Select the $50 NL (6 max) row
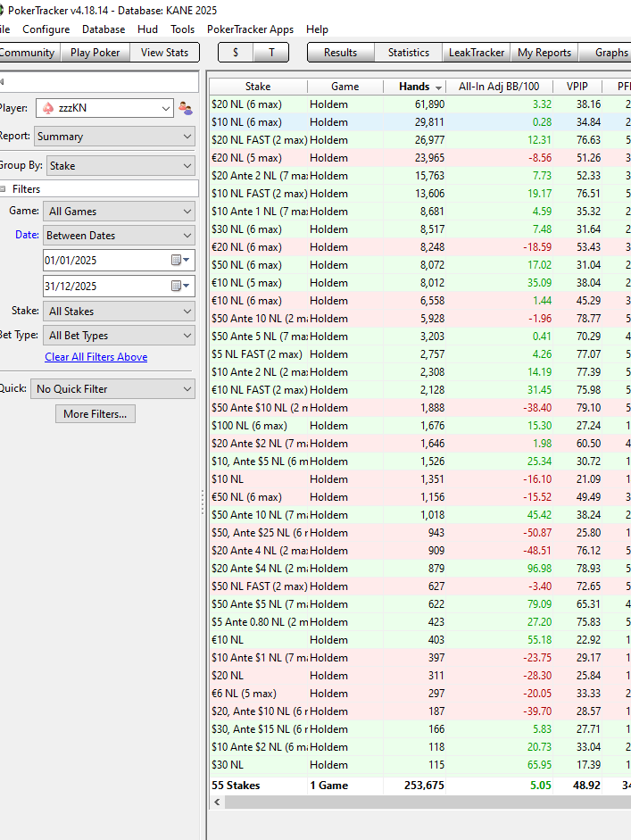Viewport: 631px width, 840px height. tap(420, 265)
